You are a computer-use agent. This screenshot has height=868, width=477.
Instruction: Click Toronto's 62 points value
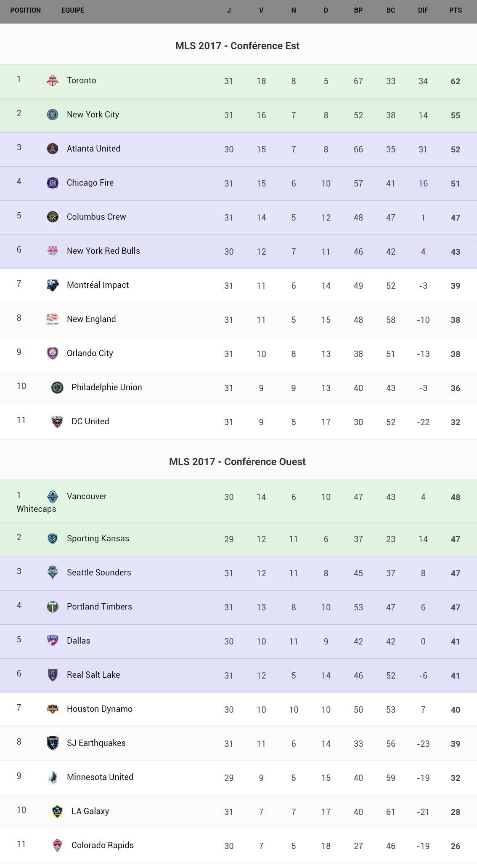tap(455, 81)
